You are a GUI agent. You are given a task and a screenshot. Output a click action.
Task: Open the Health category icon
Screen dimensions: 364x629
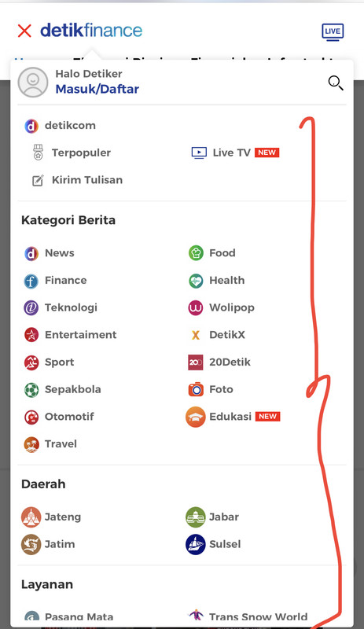(196, 281)
